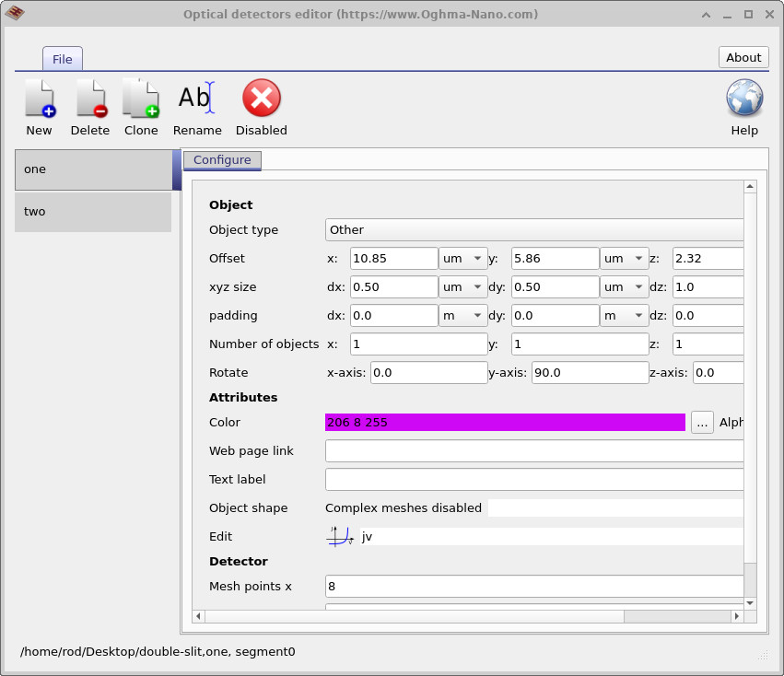Click the color picker ellipsis button
The image size is (784, 676).
point(702,423)
